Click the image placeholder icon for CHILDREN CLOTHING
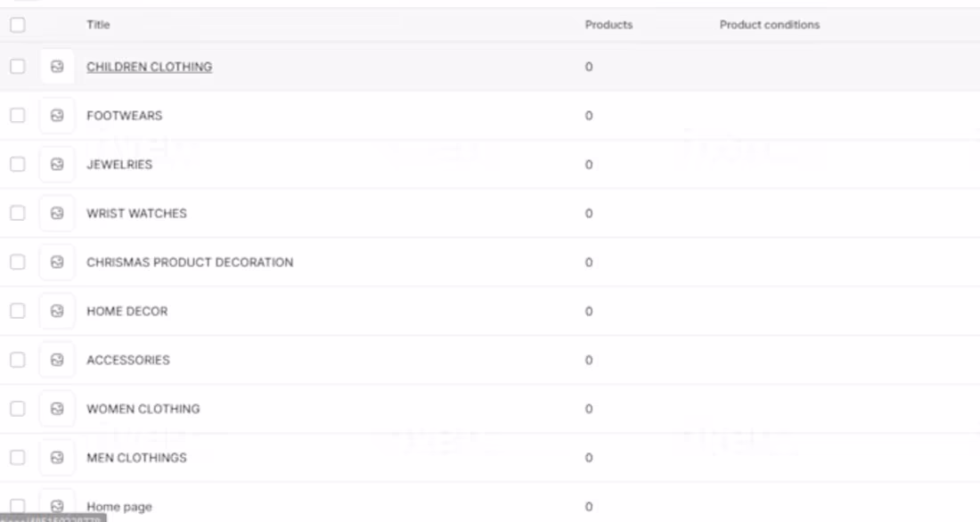Viewport: 980px width, 522px height. coord(56,66)
